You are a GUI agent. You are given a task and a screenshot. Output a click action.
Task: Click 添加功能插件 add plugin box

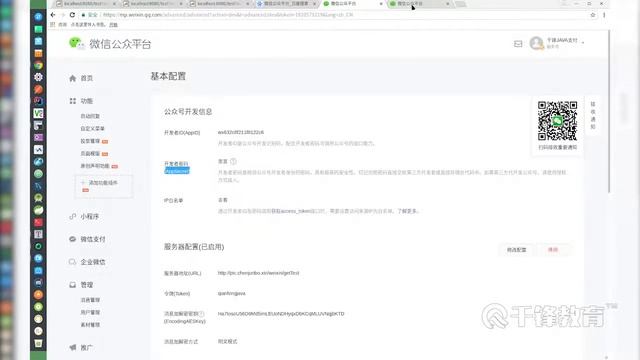pos(104,187)
